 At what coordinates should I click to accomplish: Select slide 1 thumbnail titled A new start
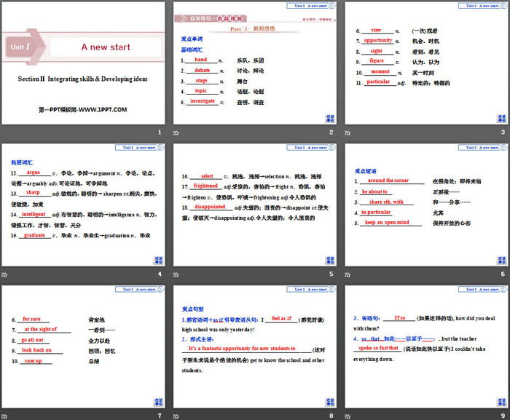(83, 63)
